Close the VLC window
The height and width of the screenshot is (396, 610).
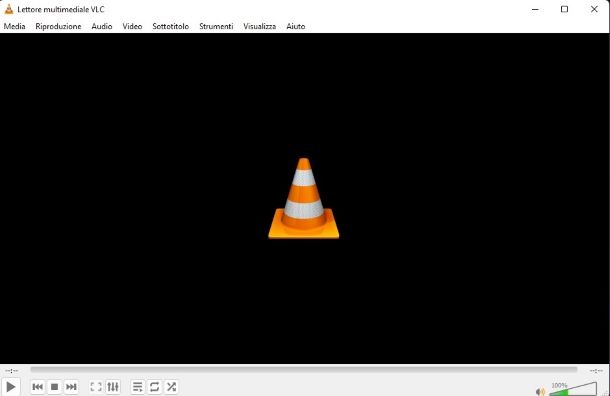coord(594,9)
